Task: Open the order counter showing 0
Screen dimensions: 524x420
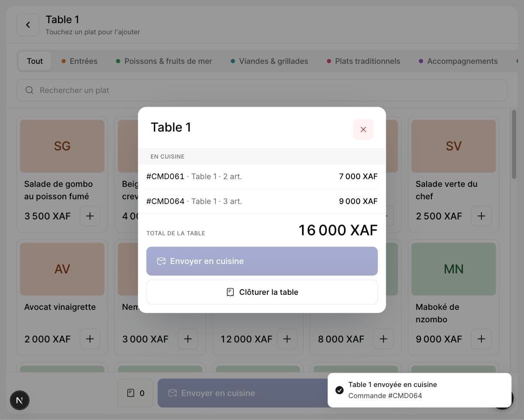Action: [x=136, y=393]
